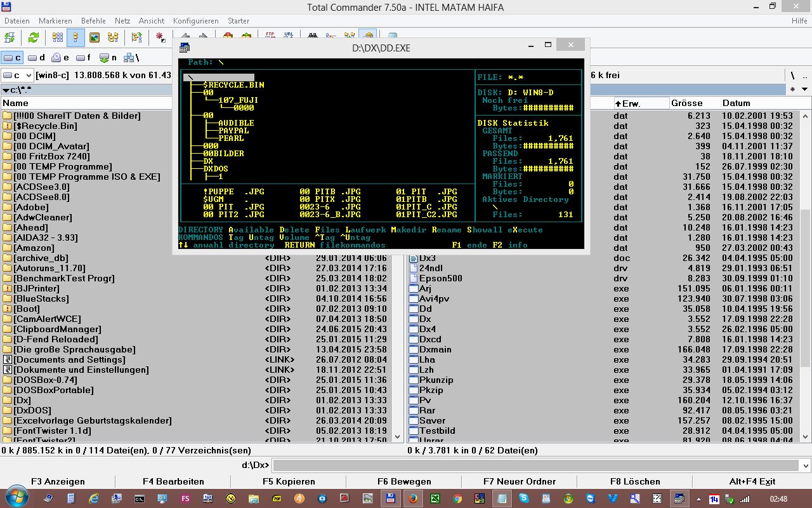The image size is (812, 508).
Task: Open the Konfigurieren menu
Action: point(197,21)
